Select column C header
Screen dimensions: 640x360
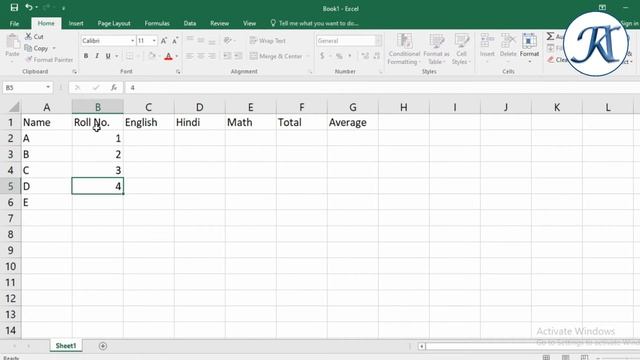[149, 107]
